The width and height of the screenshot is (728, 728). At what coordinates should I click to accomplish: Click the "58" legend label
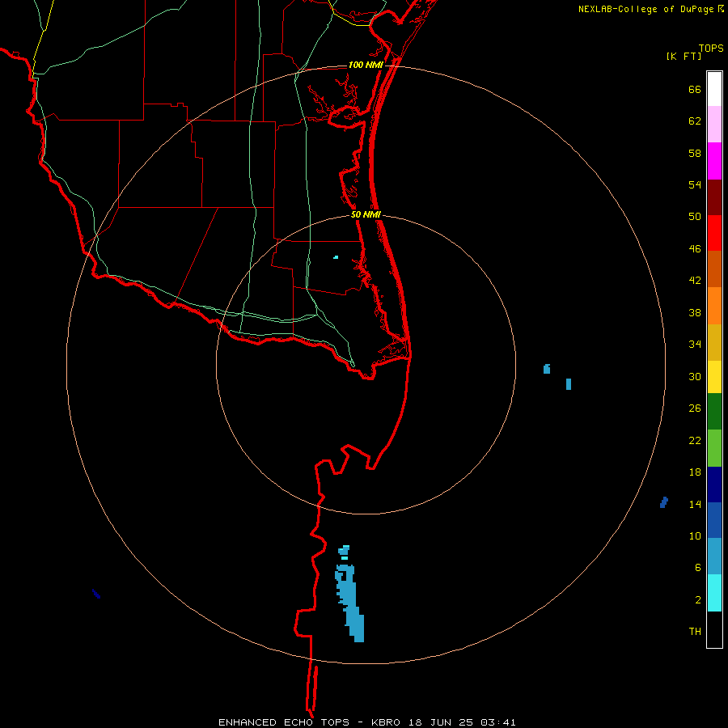pos(695,153)
